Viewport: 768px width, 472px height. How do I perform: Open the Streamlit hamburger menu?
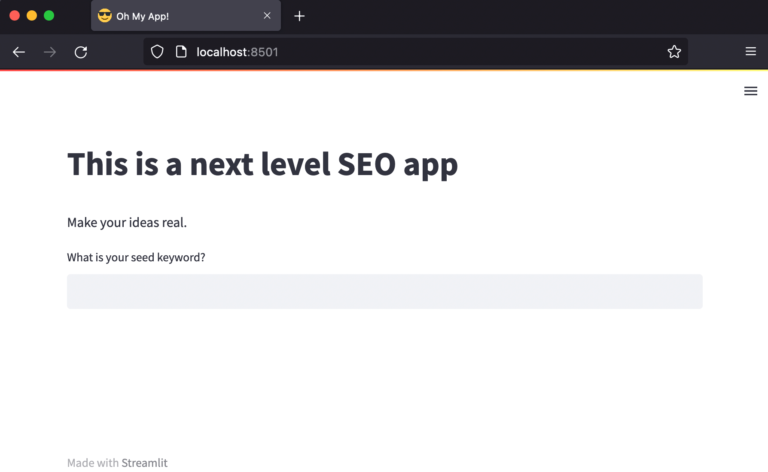tap(750, 91)
